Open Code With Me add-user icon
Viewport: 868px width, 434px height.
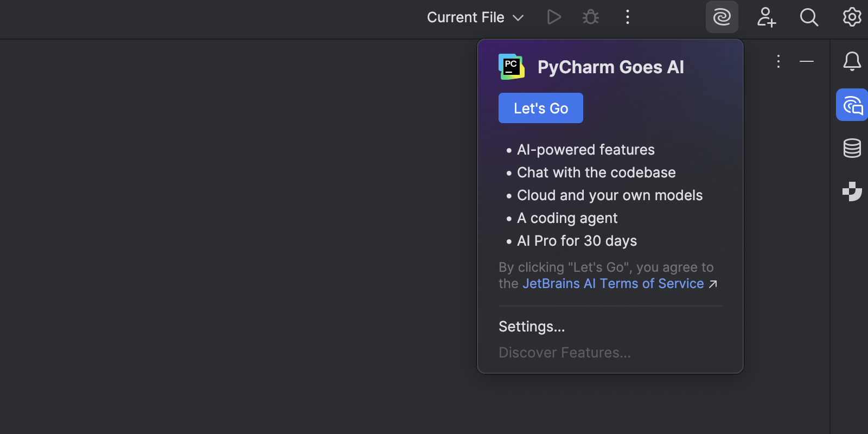tap(766, 17)
